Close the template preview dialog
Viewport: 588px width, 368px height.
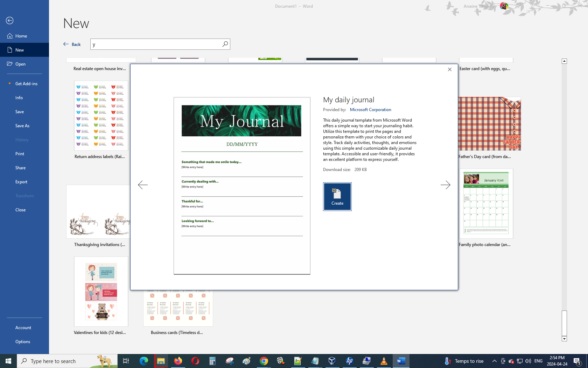(x=450, y=69)
